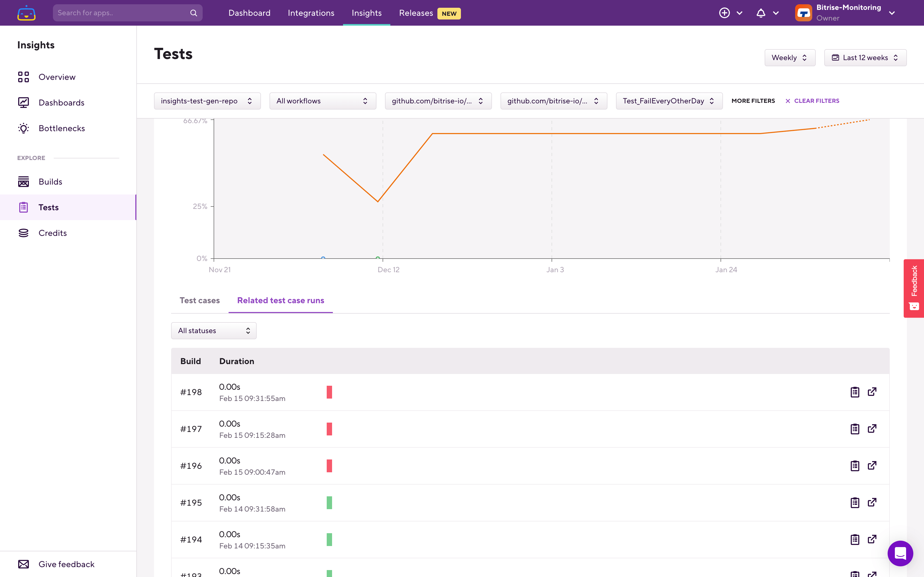This screenshot has width=924, height=577.
Task: Open the Intercom chat bubble
Action: 900,553
